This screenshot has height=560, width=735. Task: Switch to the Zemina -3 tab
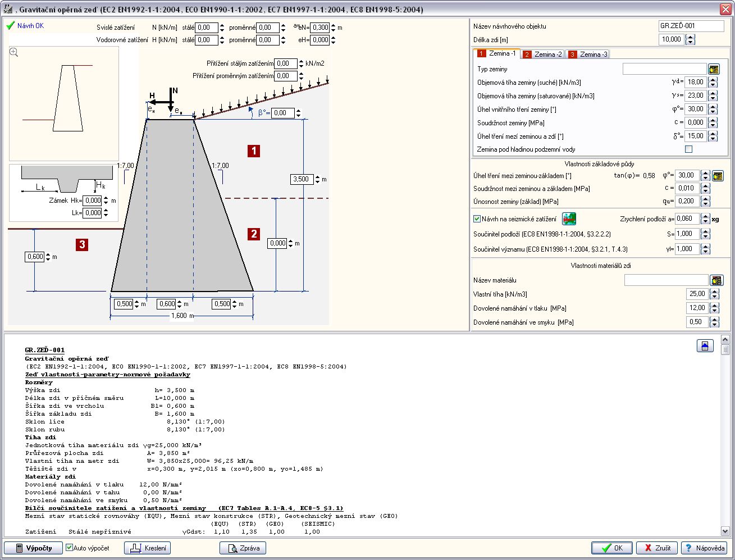click(588, 54)
